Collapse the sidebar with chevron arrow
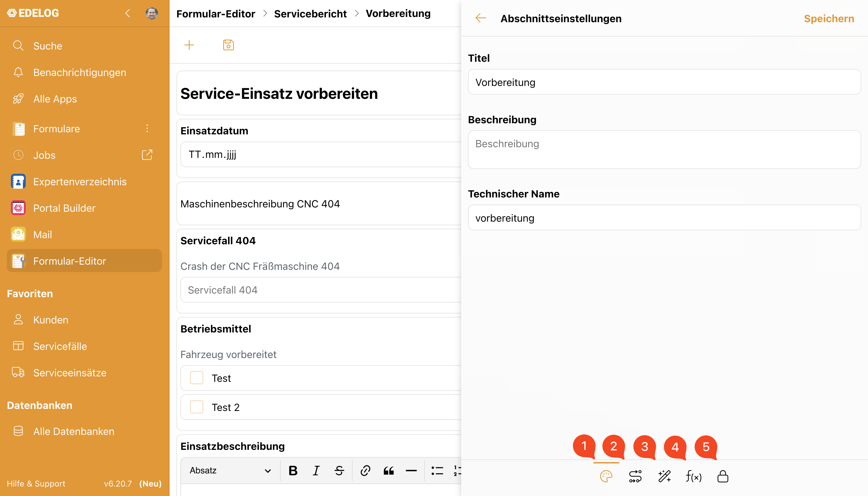 [x=128, y=13]
